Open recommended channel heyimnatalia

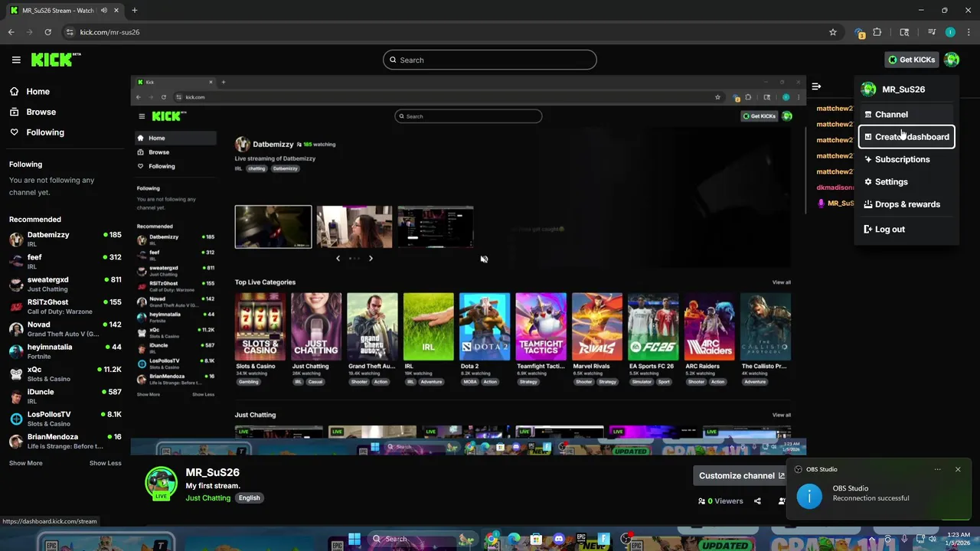[x=65, y=350]
